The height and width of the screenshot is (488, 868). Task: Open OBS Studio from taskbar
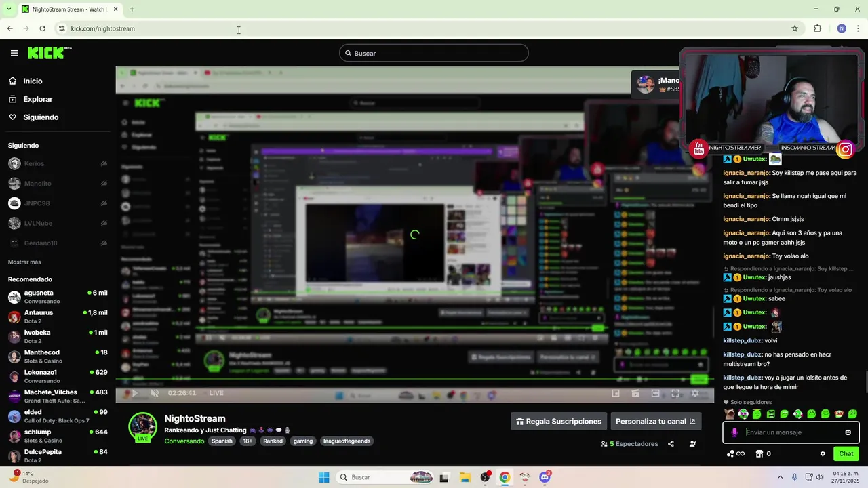pos(485,477)
